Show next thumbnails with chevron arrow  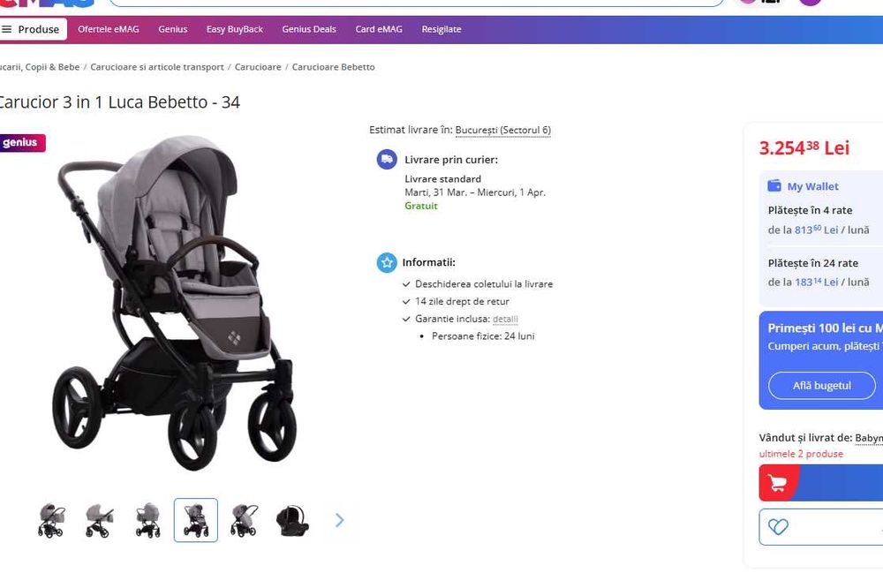[339, 520]
